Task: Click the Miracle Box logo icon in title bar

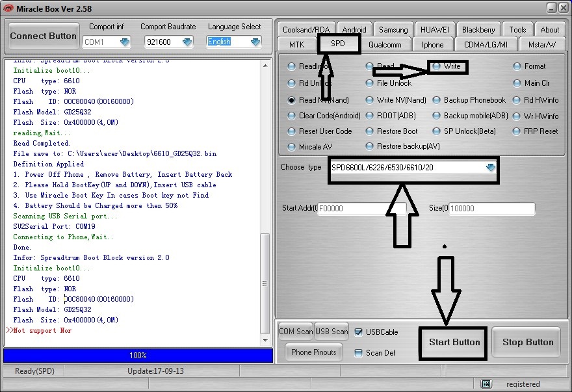Action: pyautogui.click(x=8, y=7)
